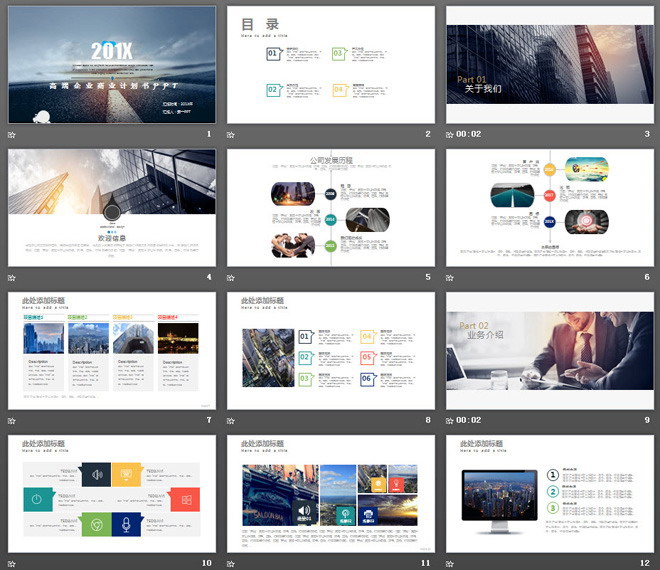
Task: Click the transition star icon under slide 2
Action: [x=231, y=135]
